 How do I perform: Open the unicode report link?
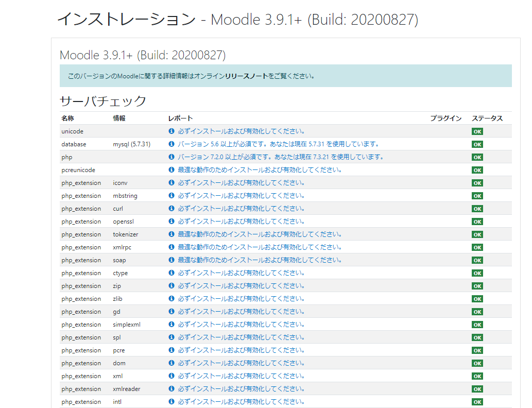click(x=241, y=131)
